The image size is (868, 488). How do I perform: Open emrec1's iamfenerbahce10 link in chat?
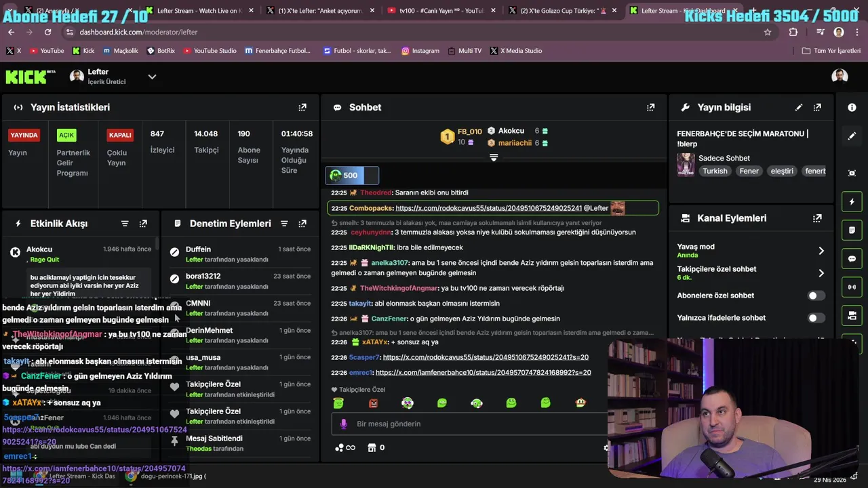click(x=483, y=373)
